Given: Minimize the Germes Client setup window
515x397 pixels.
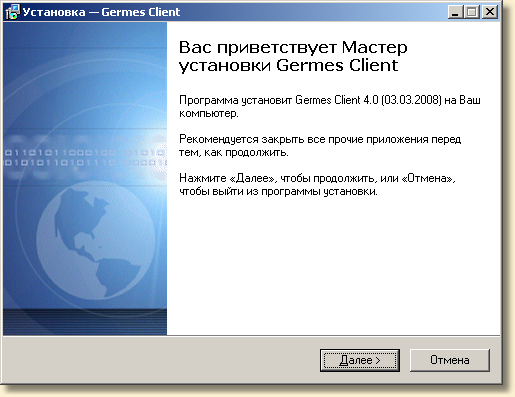Looking at the screenshot, I should point(455,12).
